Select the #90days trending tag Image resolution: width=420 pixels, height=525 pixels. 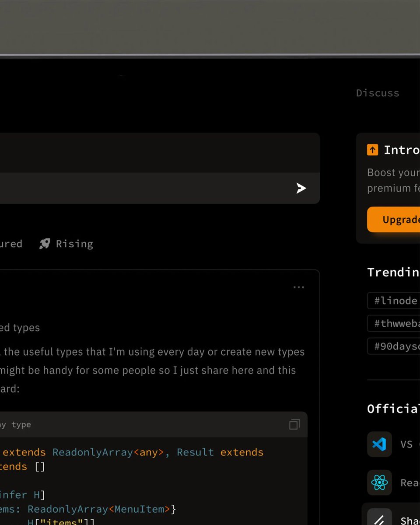click(x=394, y=346)
